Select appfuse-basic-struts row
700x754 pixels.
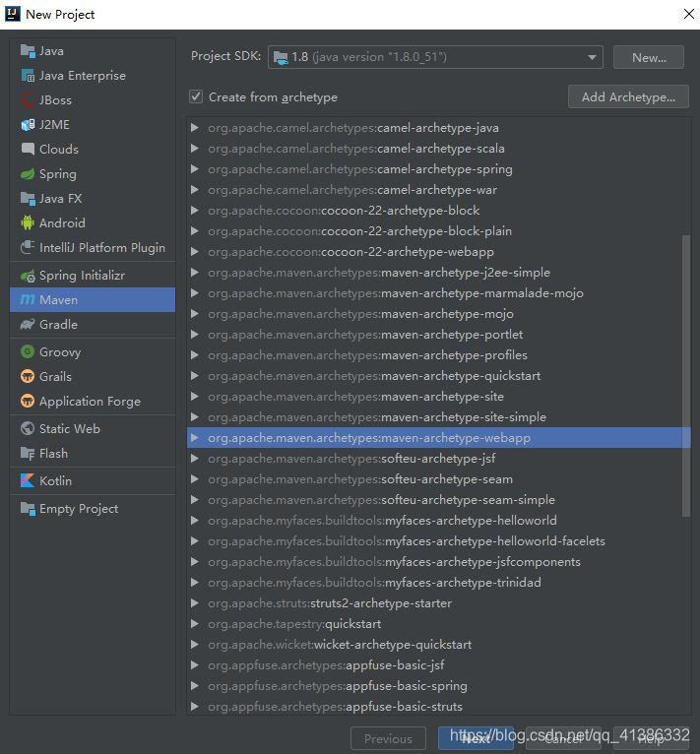[x=438, y=707]
